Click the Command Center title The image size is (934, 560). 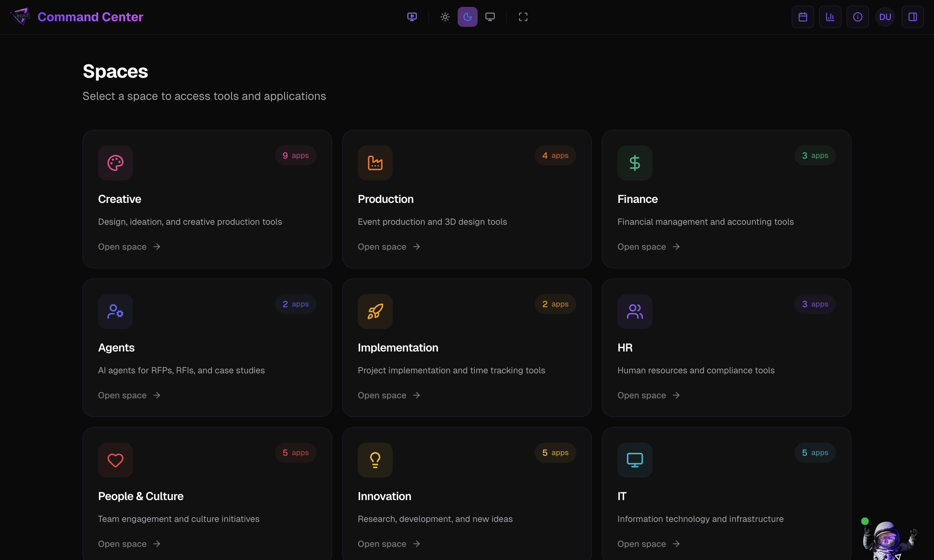pos(90,17)
